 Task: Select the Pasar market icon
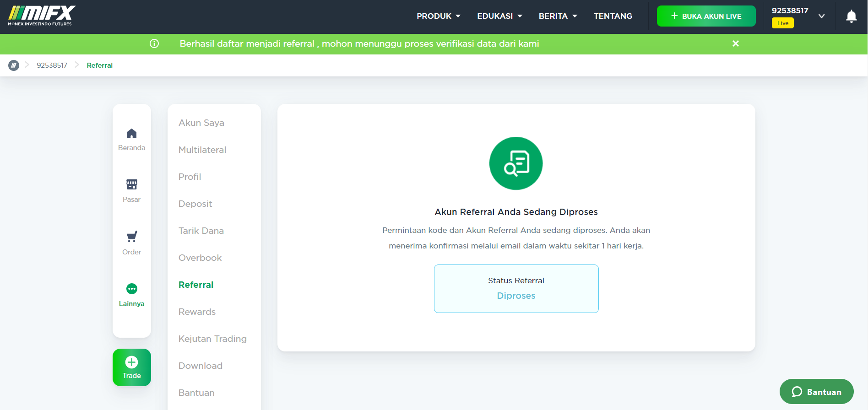(x=131, y=184)
